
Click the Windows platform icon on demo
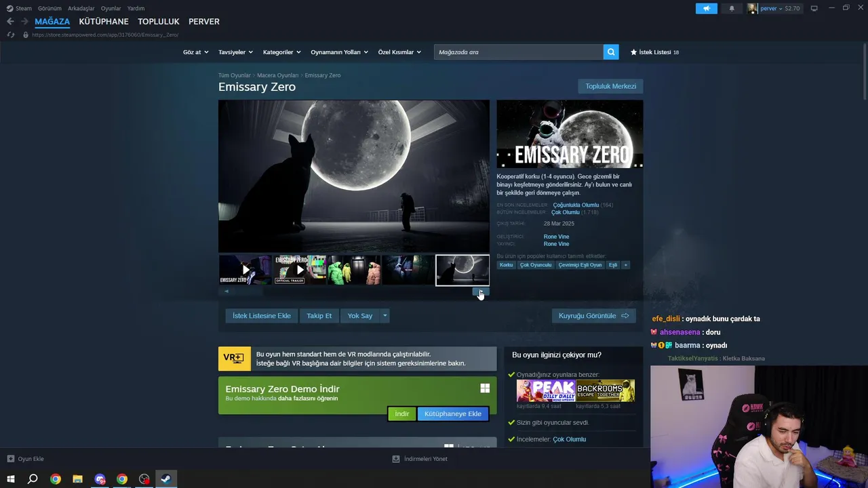(x=485, y=388)
